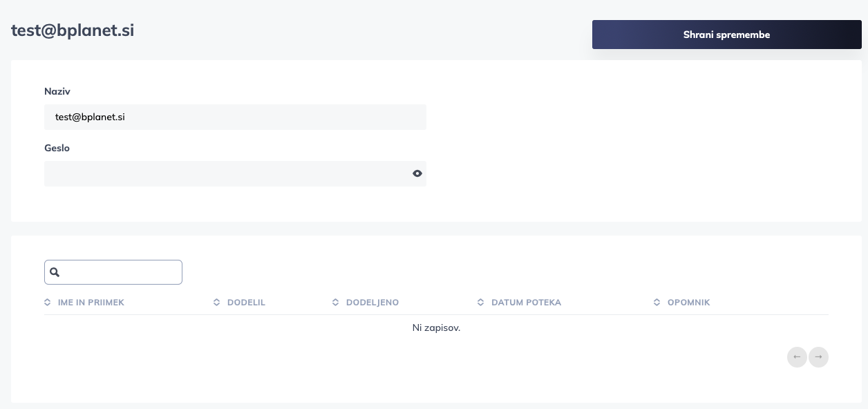The image size is (868, 409).
Task: Click the test@bplanet.si page heading
Action: coord(73,30)
